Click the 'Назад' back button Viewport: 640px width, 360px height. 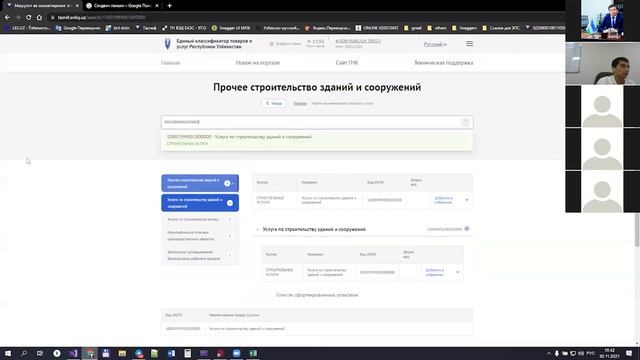pyautogui.click(x=274, y=103)
